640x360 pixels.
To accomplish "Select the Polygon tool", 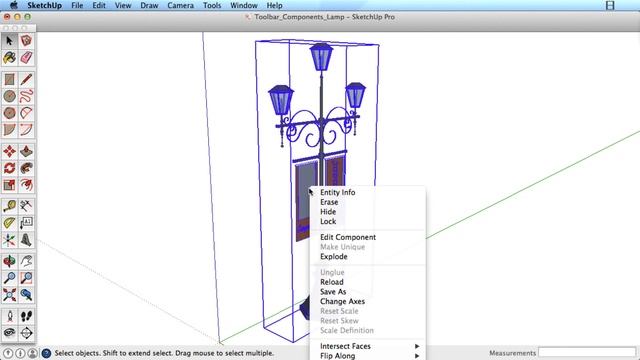I will pyautogui.click(x=9, y=113).
